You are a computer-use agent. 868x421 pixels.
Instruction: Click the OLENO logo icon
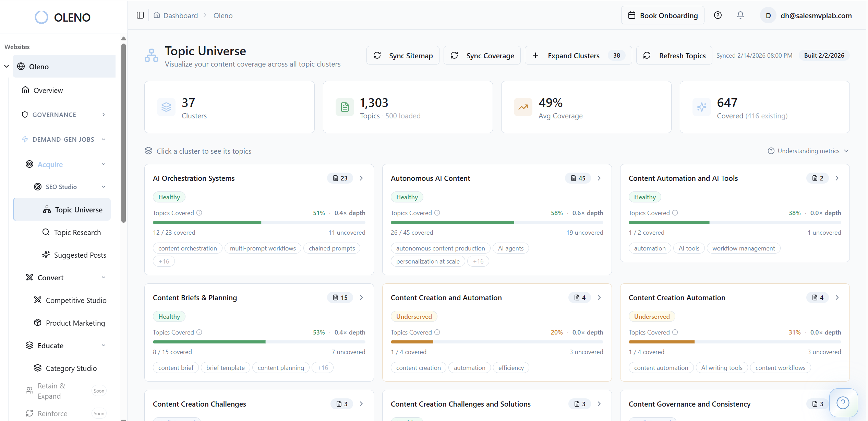click(x=41, y=17)
